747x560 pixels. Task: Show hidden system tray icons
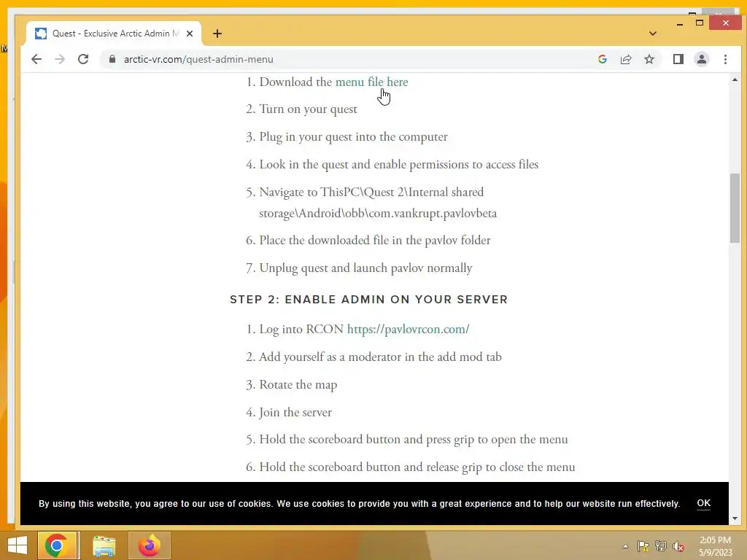(x=625, y=546)
